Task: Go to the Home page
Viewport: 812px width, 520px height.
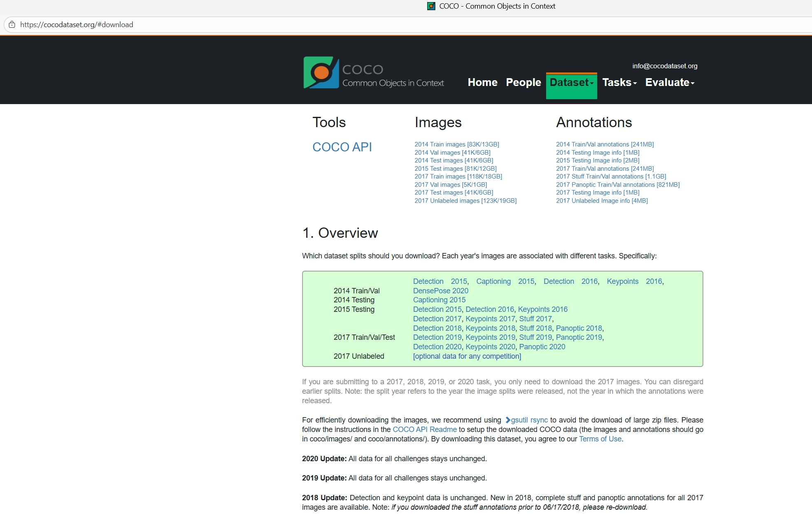Action: tap(482, 83)
